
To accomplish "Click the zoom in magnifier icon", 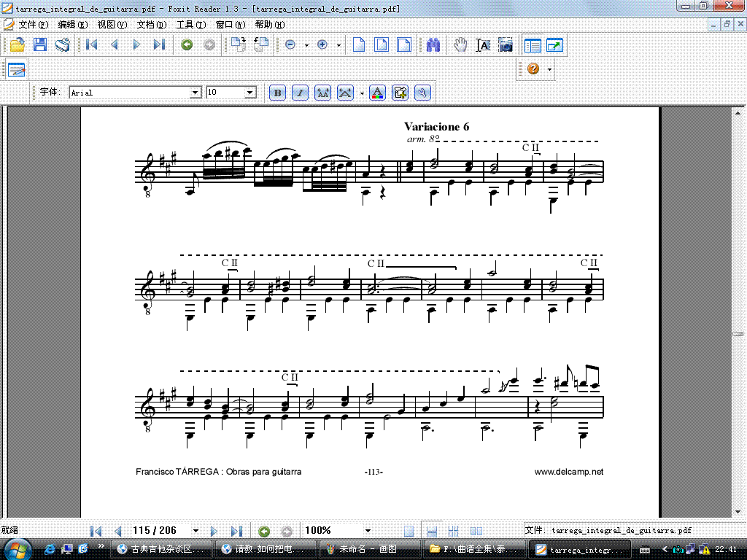I will click(322, 44).
